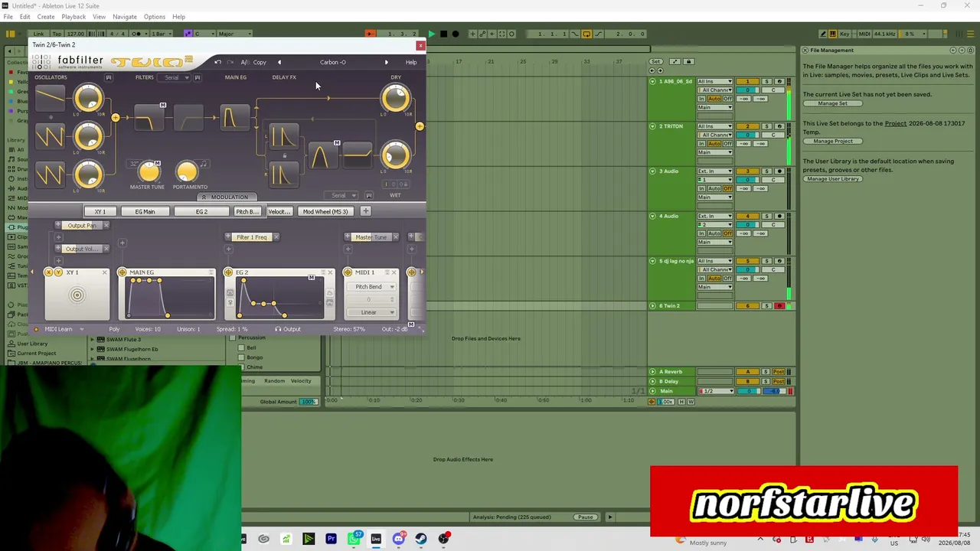Select the Mod Wheel (MS 3) tab
The height and width of the screenshot is (551, 980).
(325, 211)
